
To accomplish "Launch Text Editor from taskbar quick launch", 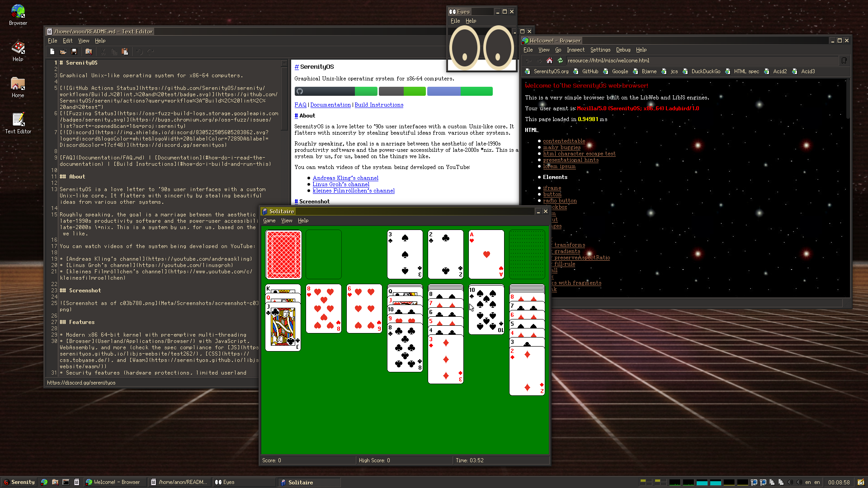I will (x=77, y=482).
